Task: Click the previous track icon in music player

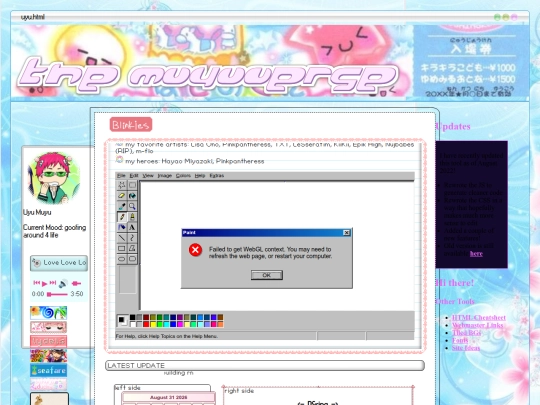Action: pyautogui.click(x=37, y=283)
